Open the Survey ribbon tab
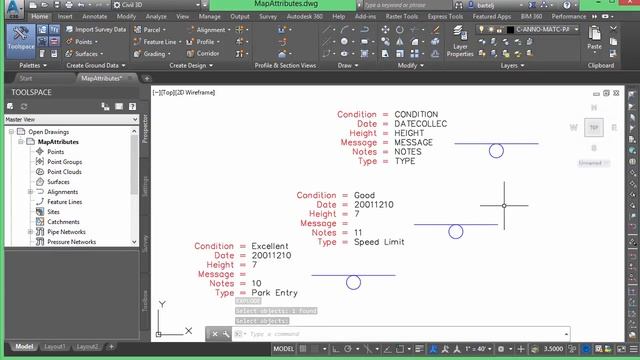 (268, 16)
